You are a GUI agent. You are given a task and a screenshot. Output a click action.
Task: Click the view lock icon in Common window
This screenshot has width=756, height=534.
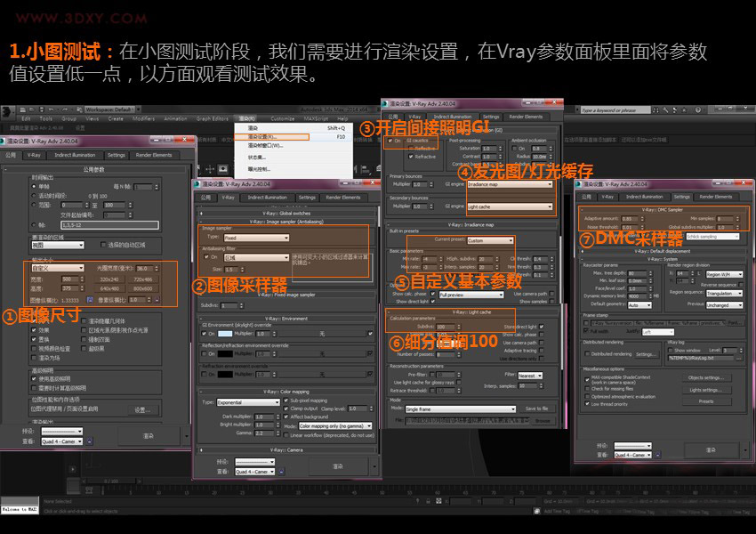[90, 441]
